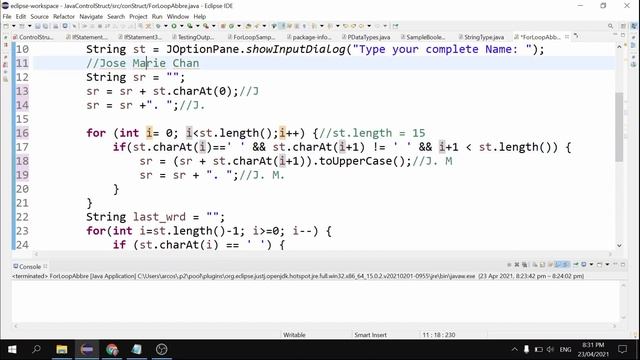640x360 pixels.
Task: Switch to IfStatement3... editor tab
Action: (140, 37)
